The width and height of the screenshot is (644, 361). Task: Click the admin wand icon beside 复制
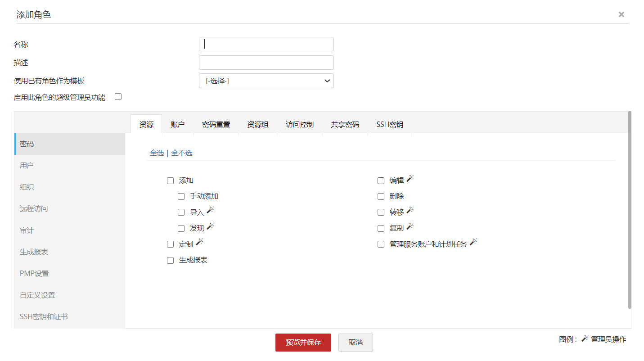tap(410, 226)
